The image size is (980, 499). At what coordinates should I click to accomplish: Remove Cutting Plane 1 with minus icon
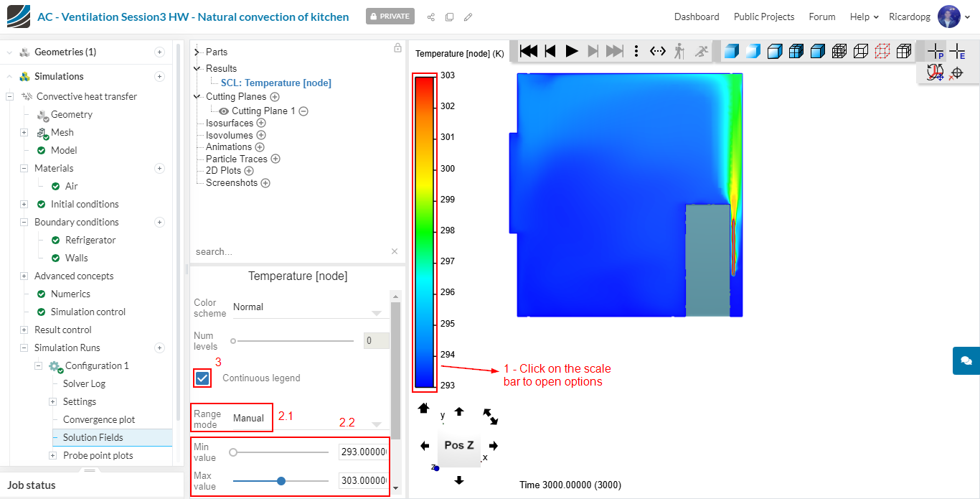tap(303, 111)
